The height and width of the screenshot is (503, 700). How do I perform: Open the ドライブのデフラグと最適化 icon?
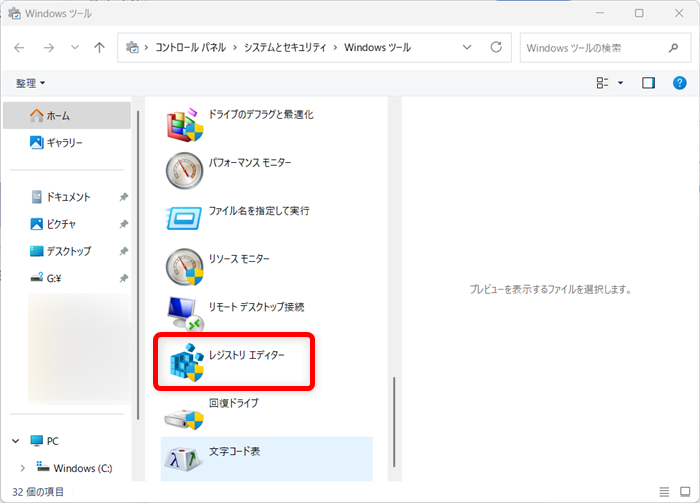(x=185, y=125)
